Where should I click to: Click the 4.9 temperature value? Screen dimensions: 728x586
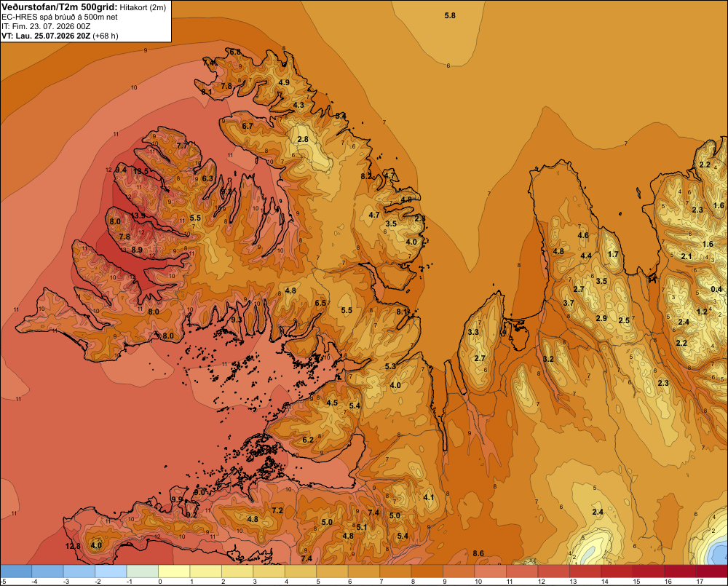click(x=284, y=83)
